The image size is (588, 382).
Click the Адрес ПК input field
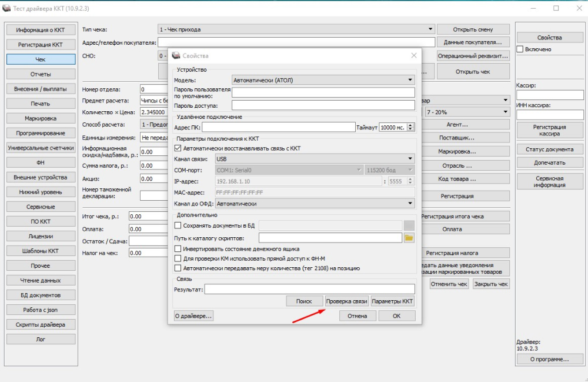(278, 127)
